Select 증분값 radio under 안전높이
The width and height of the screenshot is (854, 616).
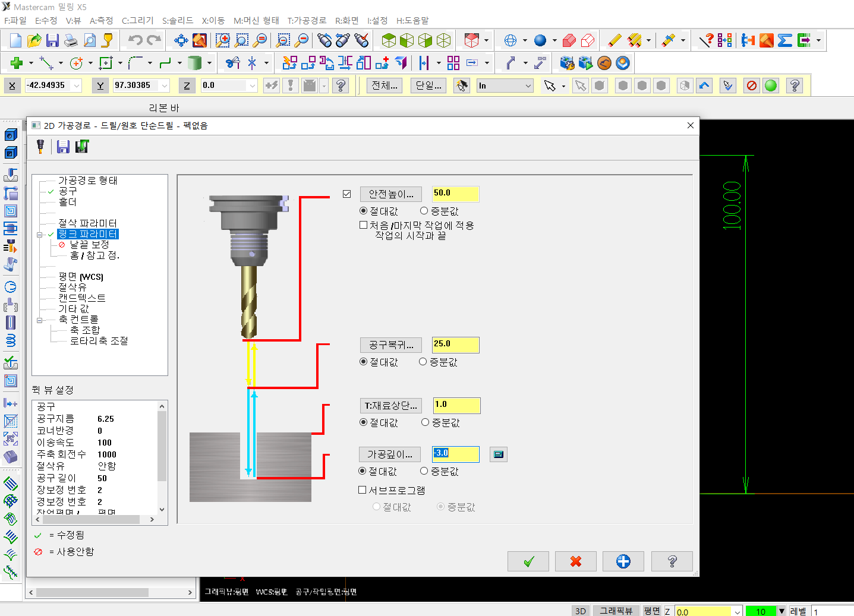(424, 211)
